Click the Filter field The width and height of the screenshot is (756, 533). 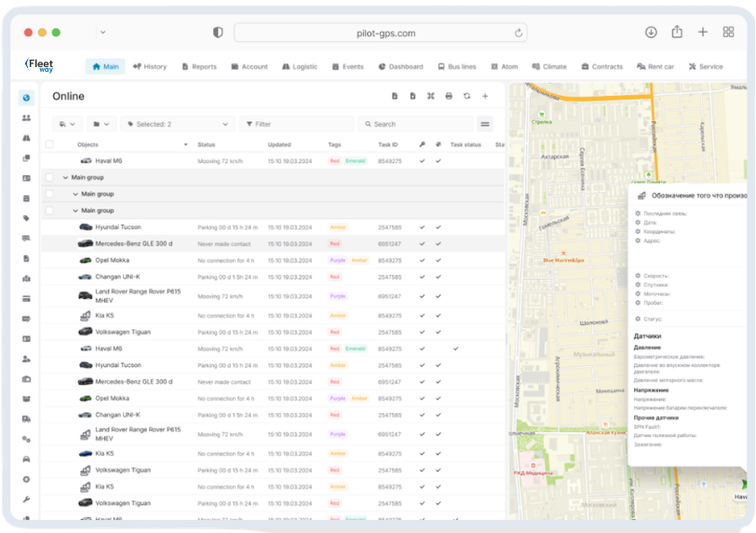click(296, 124)
